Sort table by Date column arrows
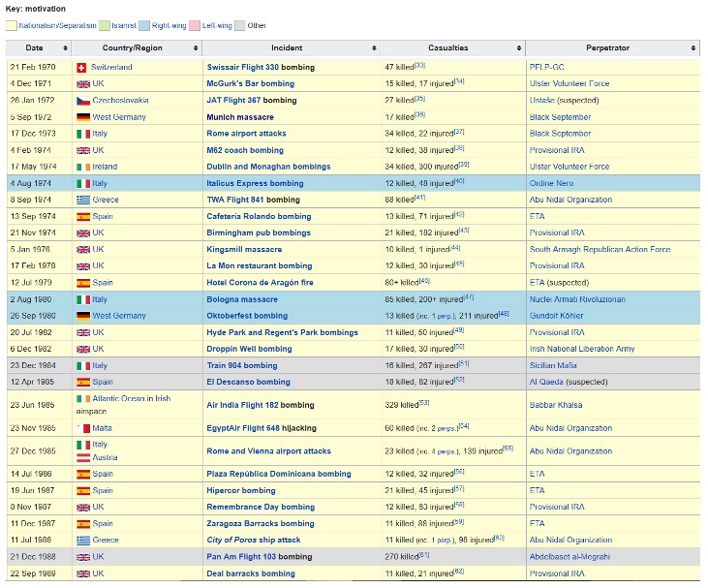Image resolution: width=708 pixels, height=588 pixels. pyautogui.click(x=66, y=47)
